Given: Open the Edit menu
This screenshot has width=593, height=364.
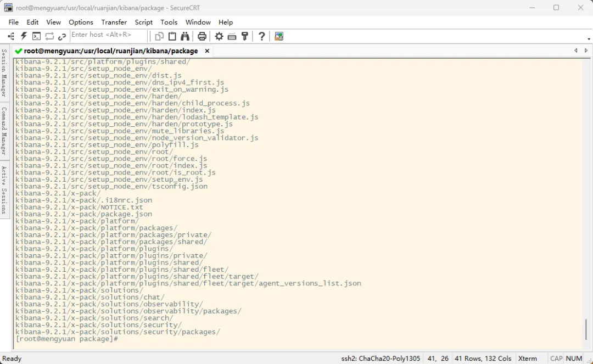Looking at the screenshot, I should 32,23.
